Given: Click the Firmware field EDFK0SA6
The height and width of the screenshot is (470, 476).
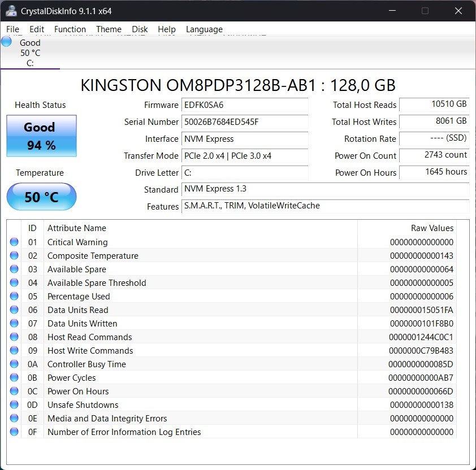Looking at the screenshot, I should [x=245, y=105].
